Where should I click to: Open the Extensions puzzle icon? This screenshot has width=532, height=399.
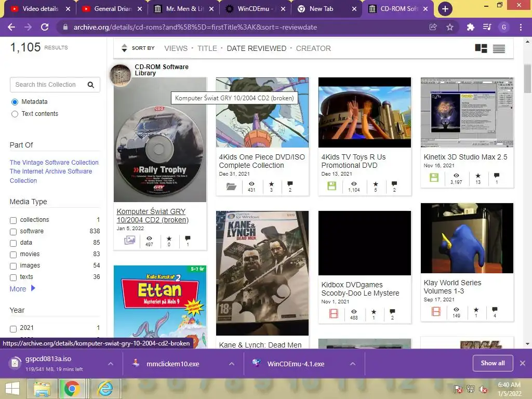470,27
